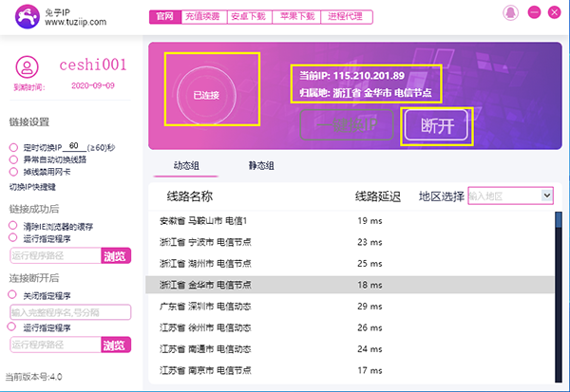Switch to the 动态组 tab
Image resolution: width=570 pixels, height=392 pixels.
(187, 166)
